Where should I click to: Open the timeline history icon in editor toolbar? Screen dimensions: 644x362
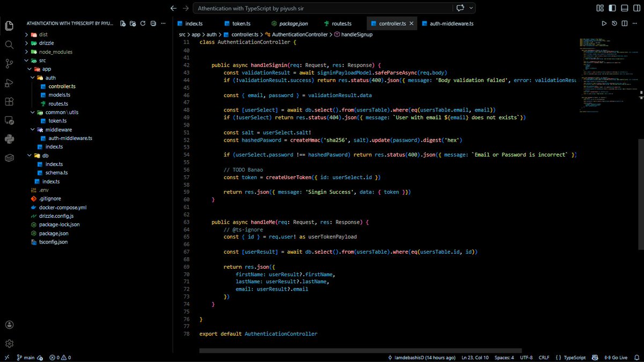pyautogui.click(x=614, y=24)
